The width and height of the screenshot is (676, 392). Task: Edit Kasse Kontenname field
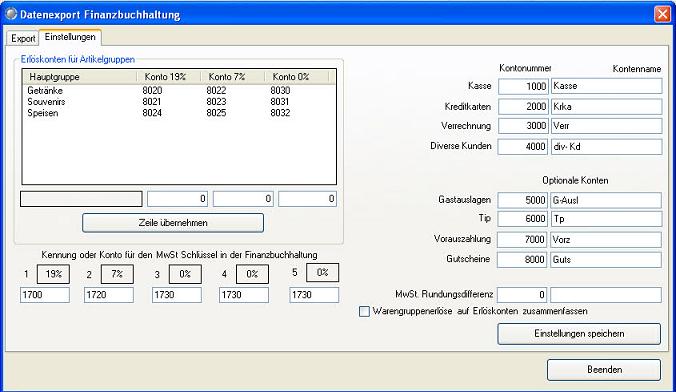click(x=607, y=86)
